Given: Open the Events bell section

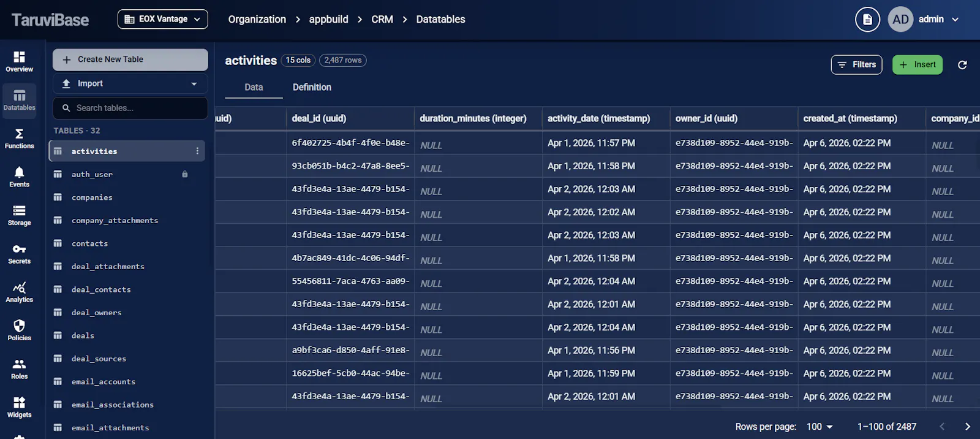Looking at the screenshot, I should pos(20,177).
